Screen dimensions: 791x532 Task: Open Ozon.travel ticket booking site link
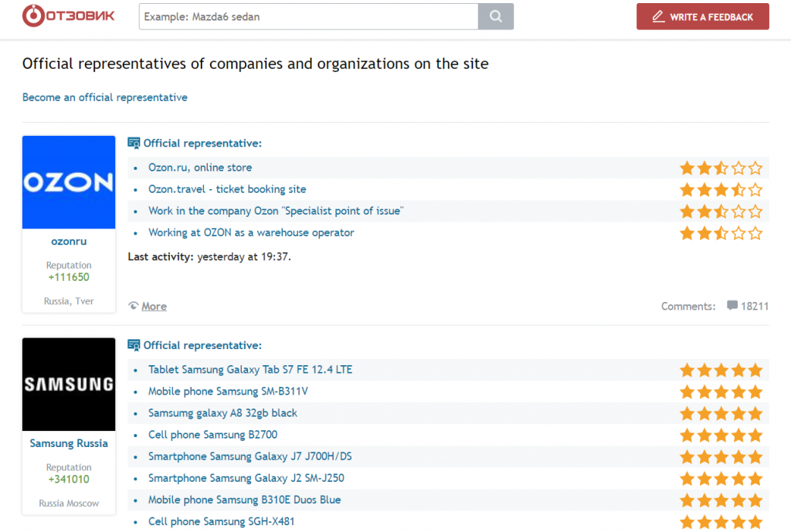(x=227, y=189)
